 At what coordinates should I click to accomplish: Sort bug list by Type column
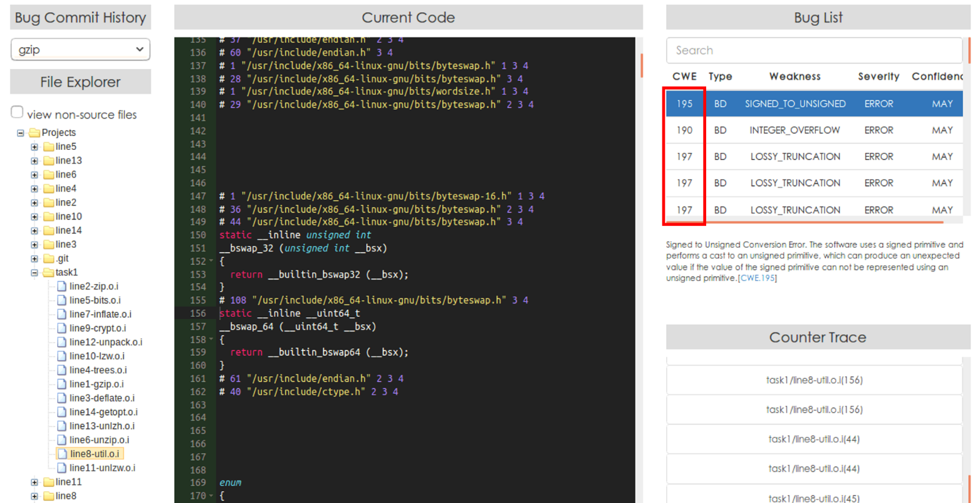pos(720,77)
